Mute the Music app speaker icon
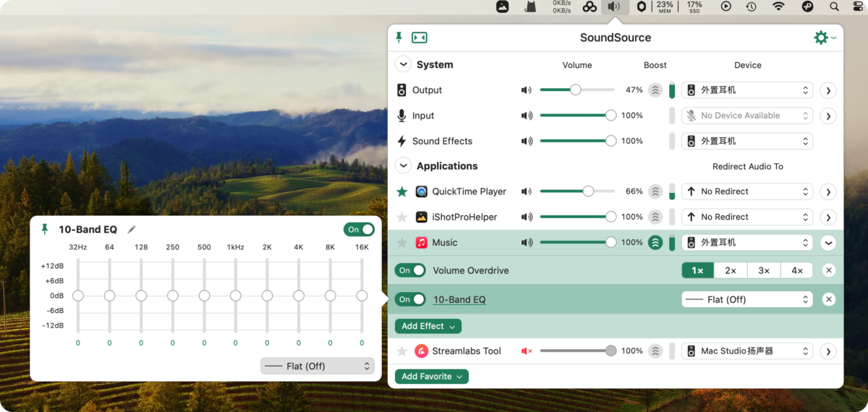 tap(527, 242)
